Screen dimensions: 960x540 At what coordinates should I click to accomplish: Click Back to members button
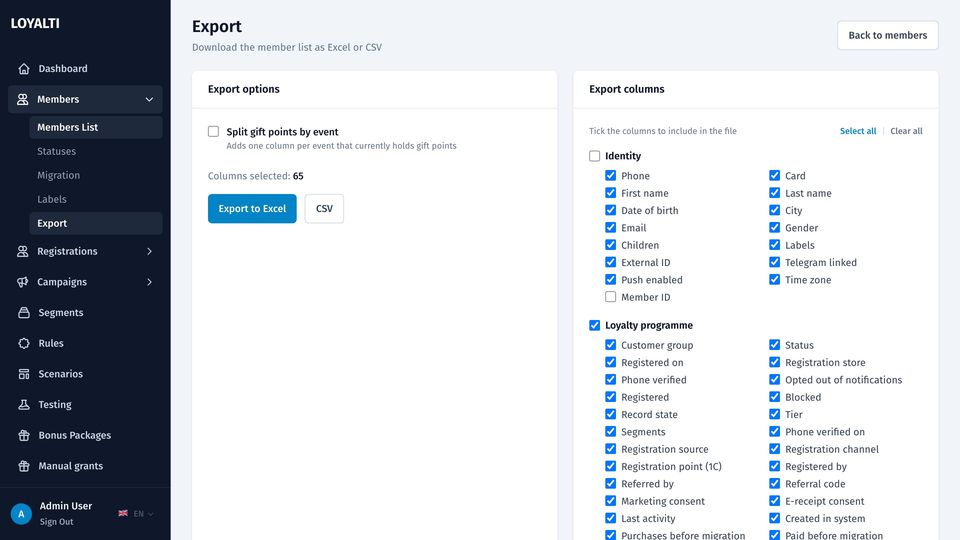pos(888,36)
